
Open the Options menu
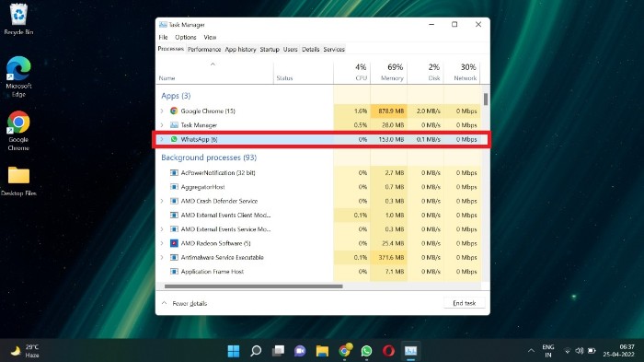(186, 37)
